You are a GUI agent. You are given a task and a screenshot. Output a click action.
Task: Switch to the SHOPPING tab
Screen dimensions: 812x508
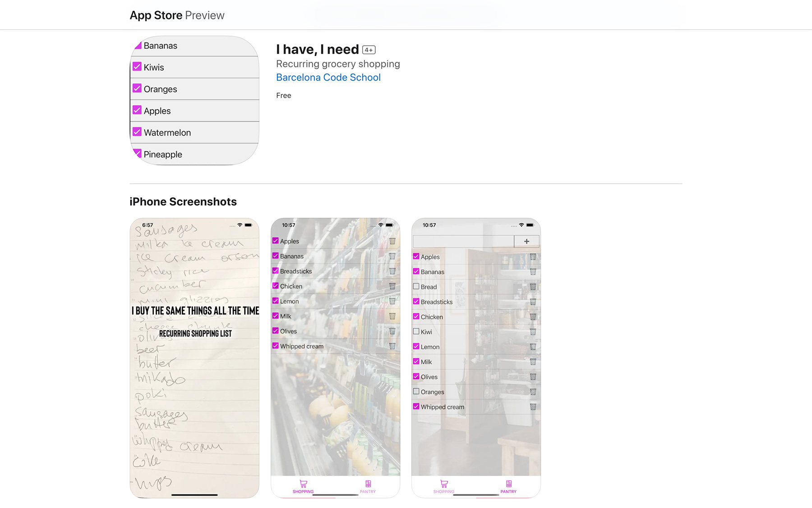point(443,488)
